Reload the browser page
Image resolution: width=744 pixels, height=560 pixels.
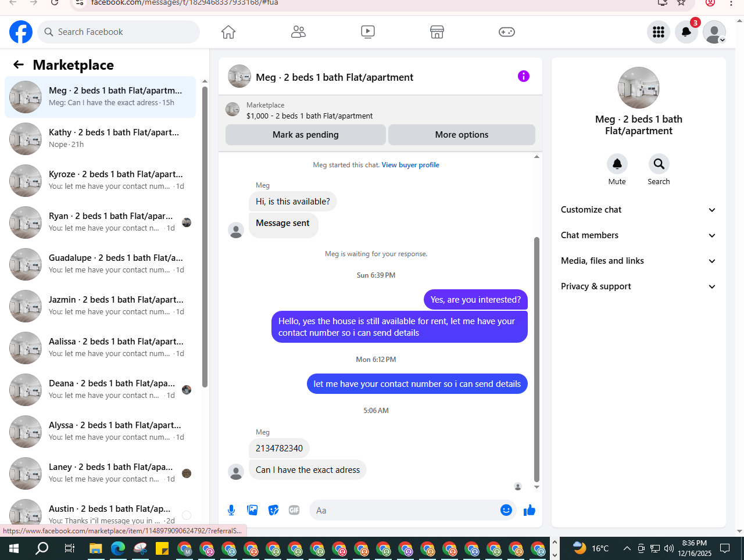pyautogui.click(x=55, y=2)
